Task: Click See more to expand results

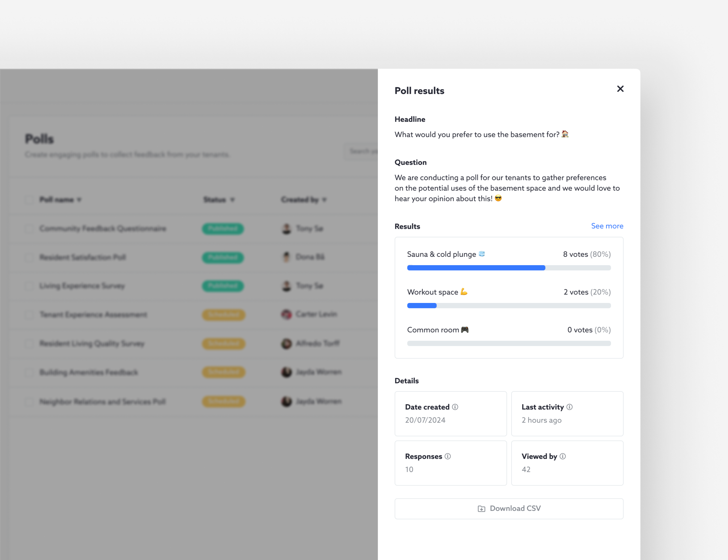Action: pos(607,226)
